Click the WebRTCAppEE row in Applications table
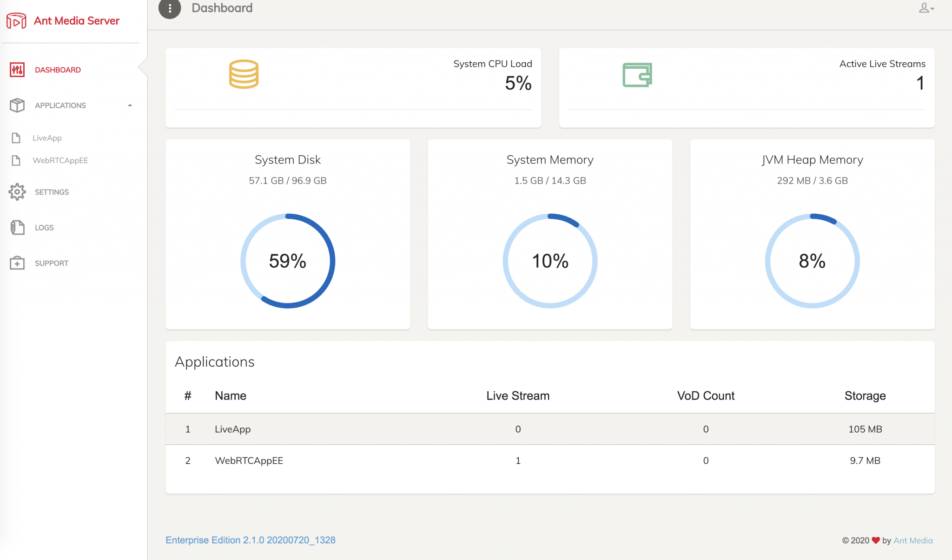952x560 pixels. point(249,461)
